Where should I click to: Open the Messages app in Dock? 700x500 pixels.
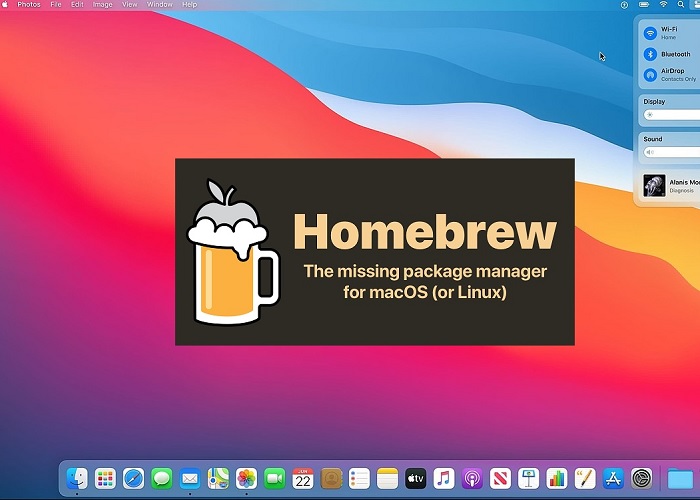click(162, 479)
